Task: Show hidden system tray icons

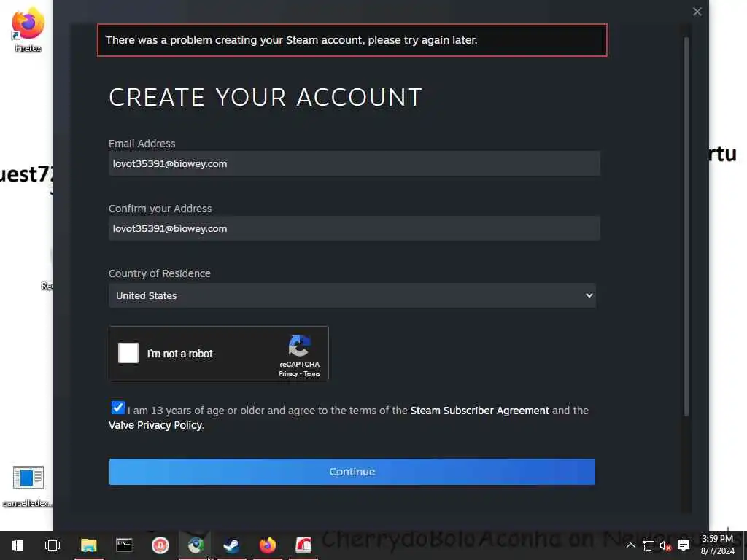Action: click(630, 545)
